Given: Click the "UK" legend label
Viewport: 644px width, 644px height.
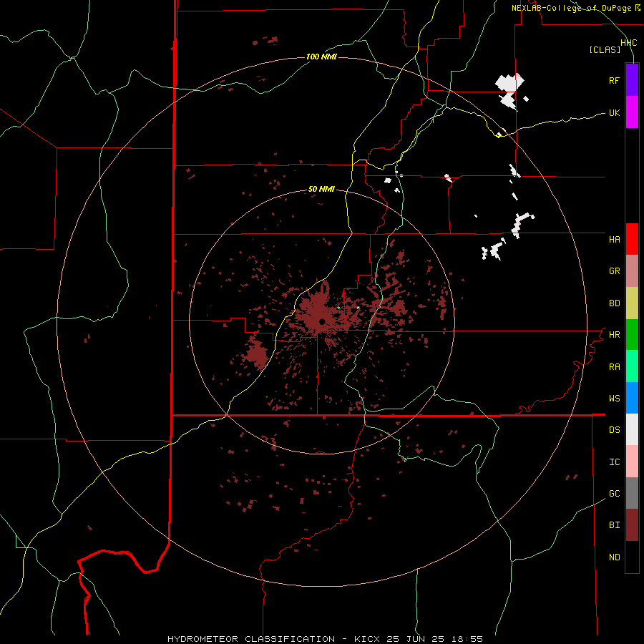Looking at the screenshot, I should coord(614,112).
